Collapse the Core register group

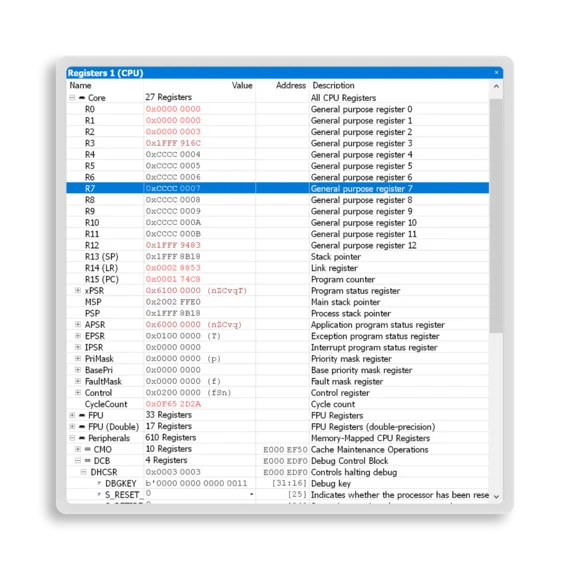pyautogui.click(x=72, y=98)
